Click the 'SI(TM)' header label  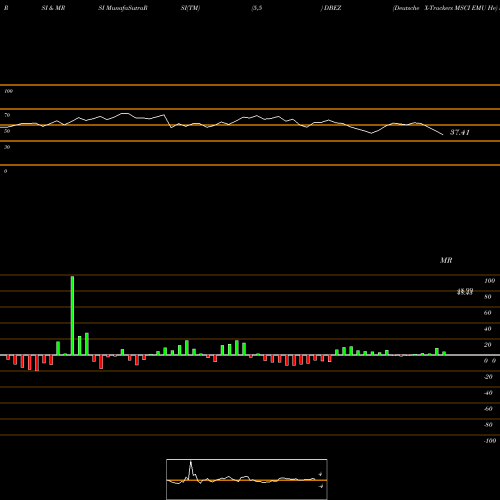click(x=190, y=8)
